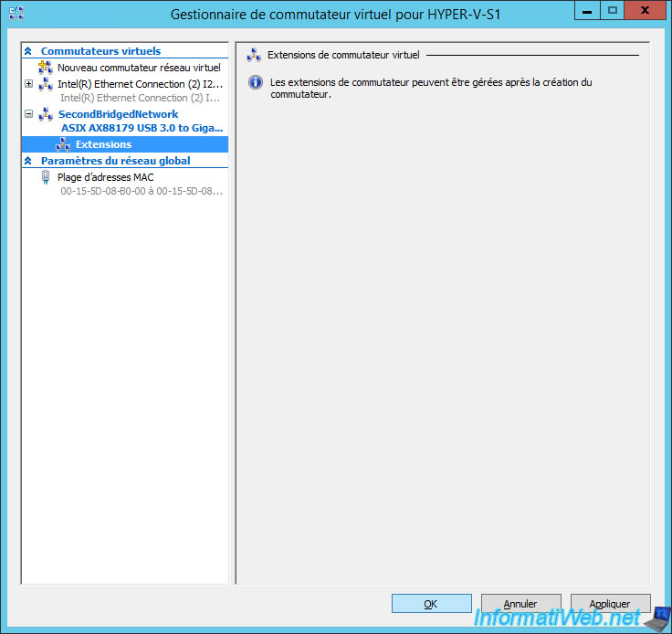Click the blue information icon
The image size is (672, 634).
point(256,82)
